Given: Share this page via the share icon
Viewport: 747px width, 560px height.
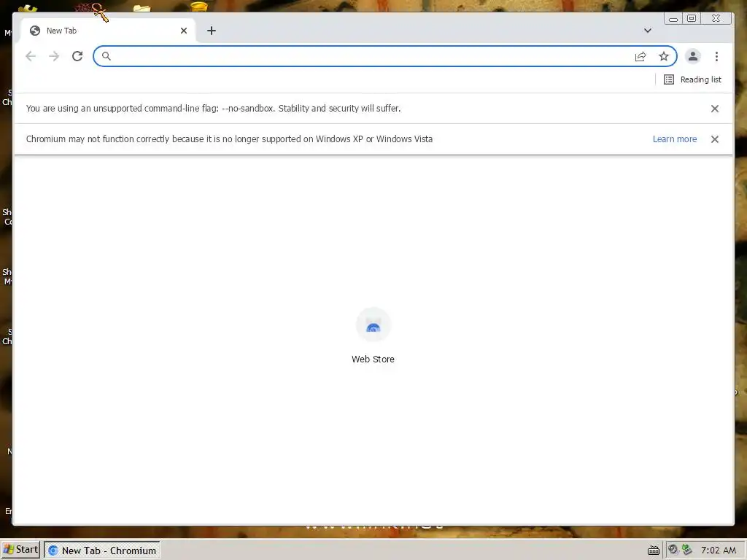Looking at the screenshot, I should point(640,56).
